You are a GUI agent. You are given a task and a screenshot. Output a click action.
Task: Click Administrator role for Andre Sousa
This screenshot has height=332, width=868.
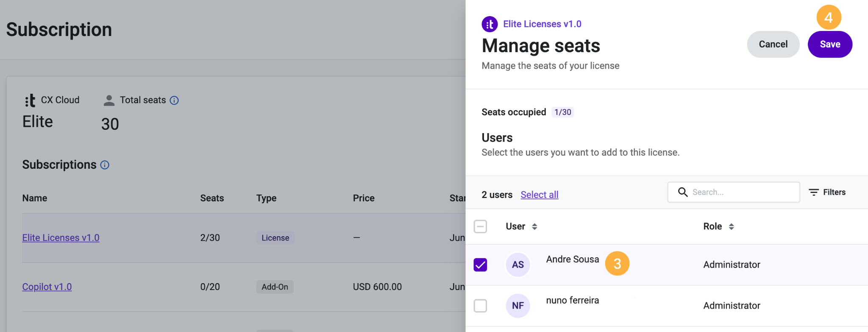(732, 265)
